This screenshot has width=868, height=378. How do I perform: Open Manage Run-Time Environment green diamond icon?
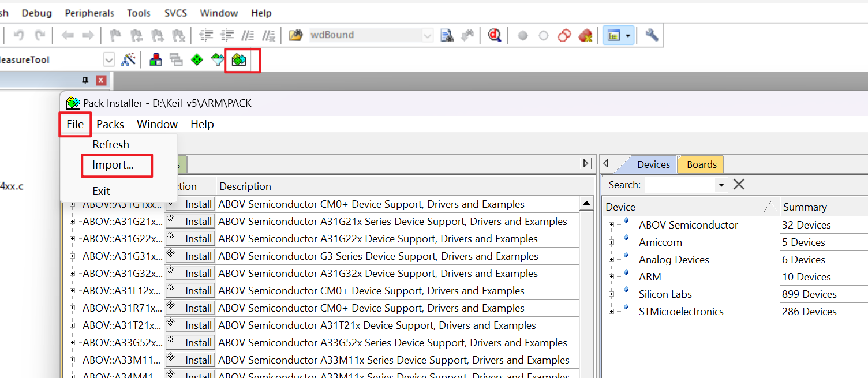click(x=197, y=60)
